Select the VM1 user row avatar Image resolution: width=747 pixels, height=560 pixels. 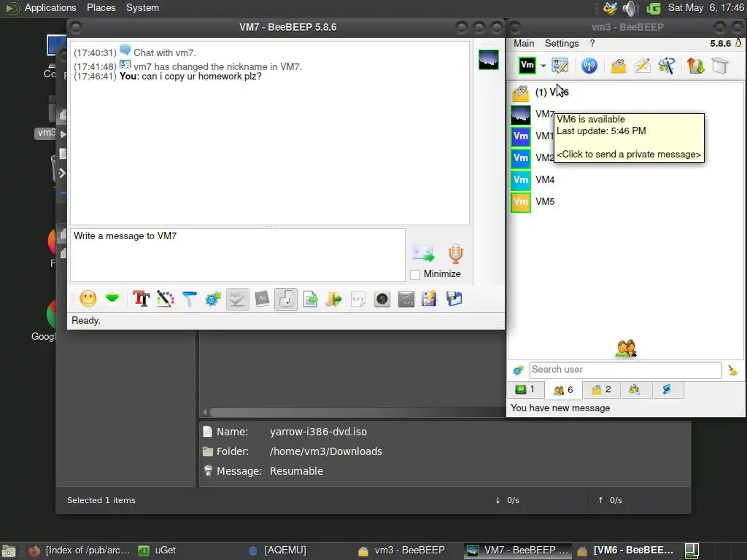pyautogui.click(x=521, y=136)
